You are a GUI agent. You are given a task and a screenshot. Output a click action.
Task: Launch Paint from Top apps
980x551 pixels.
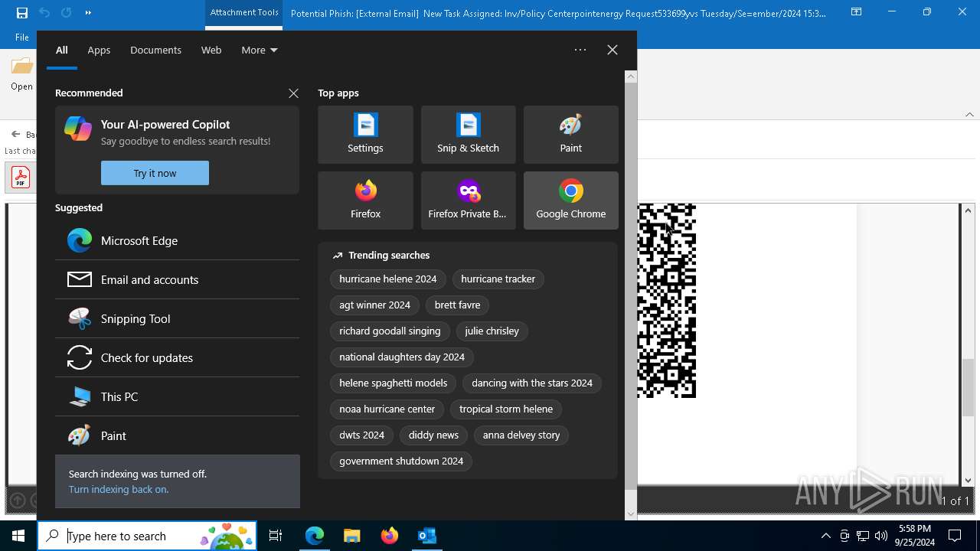(x=570, y=135)
